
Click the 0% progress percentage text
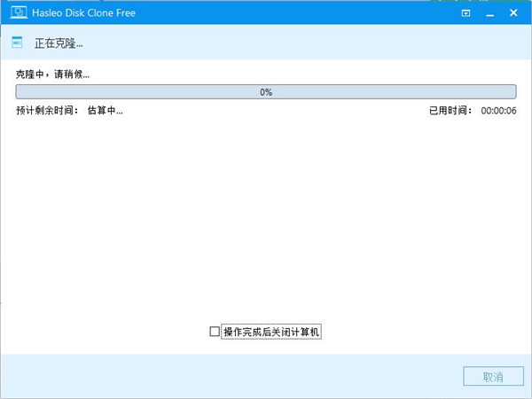[266, 92]
